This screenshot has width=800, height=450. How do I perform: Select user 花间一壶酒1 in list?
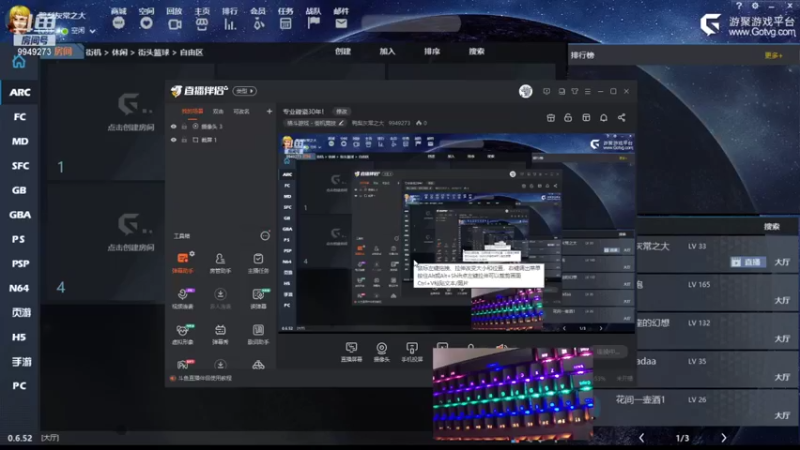coord(640,399)
